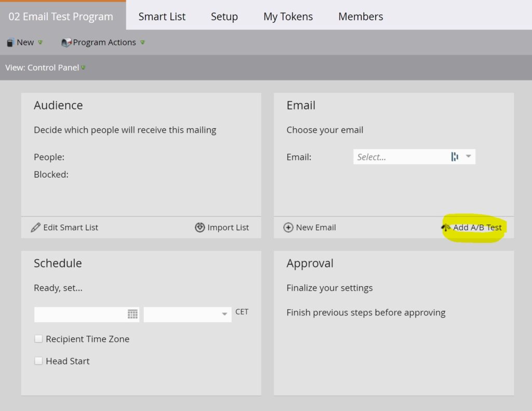Enable the Recipient Time Zone checkbox
The height and width of the screenshot is (411, 532).
coord(38,339)
